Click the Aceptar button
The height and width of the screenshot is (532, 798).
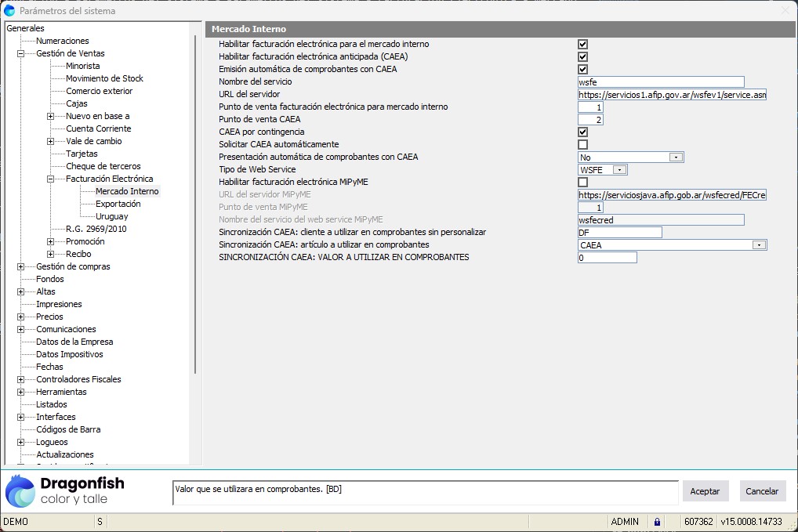(x=705, y=491)
